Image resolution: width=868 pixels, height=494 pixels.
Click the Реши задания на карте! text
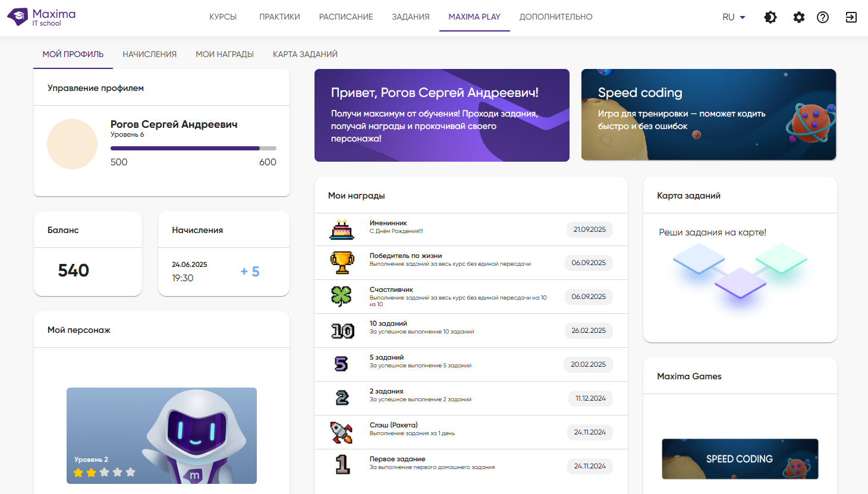(x=712, y=232)
